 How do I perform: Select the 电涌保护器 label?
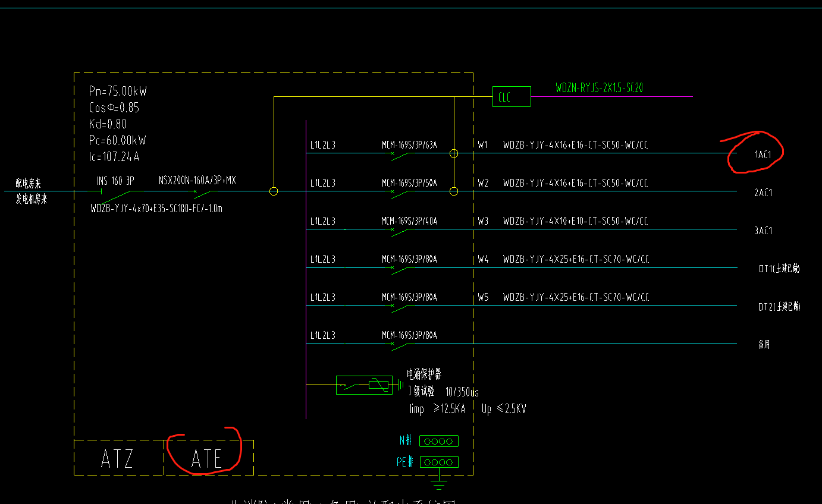424,374
